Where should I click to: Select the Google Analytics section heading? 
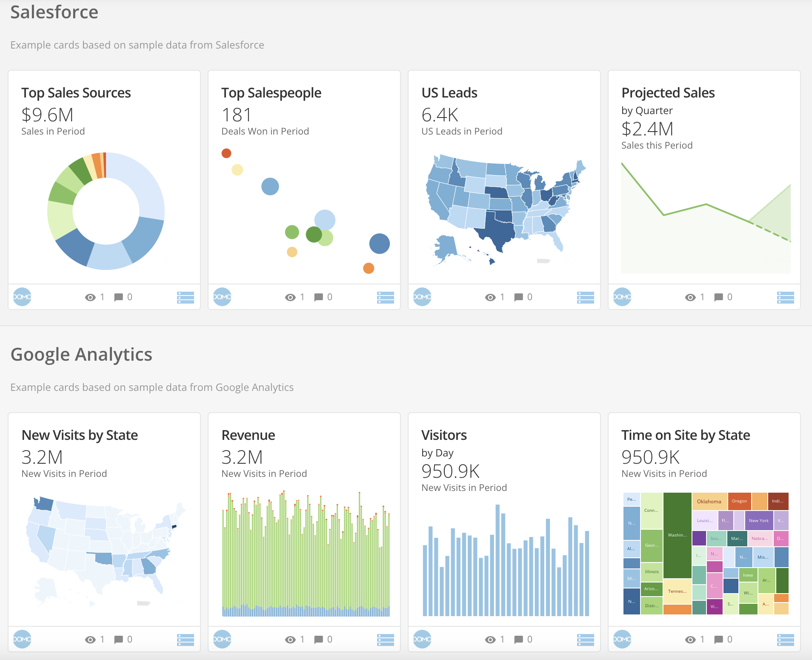pyautogui.click(x=81, y=354)
